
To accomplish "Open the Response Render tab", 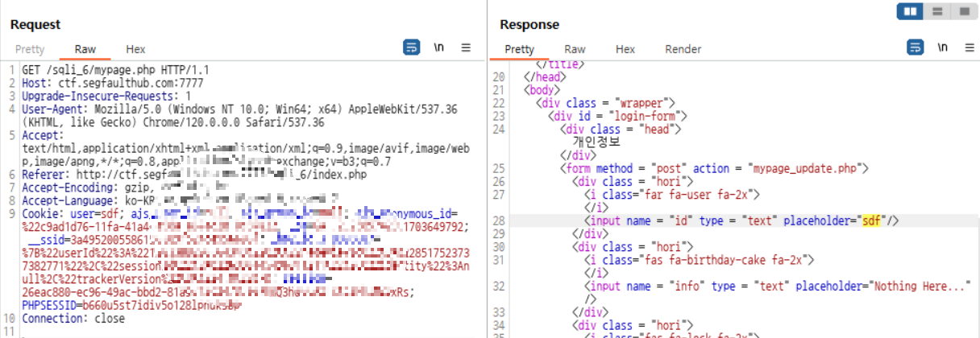I will point(683,49).
